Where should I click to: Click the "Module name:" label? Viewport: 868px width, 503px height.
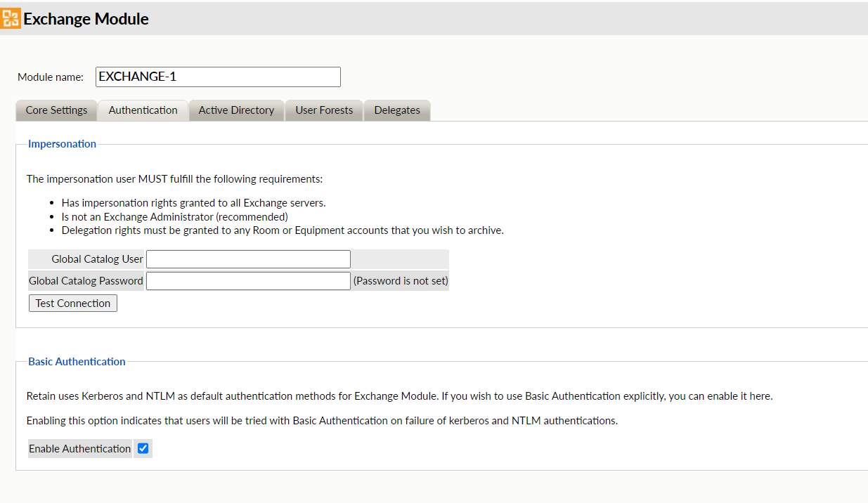[51, 77]
